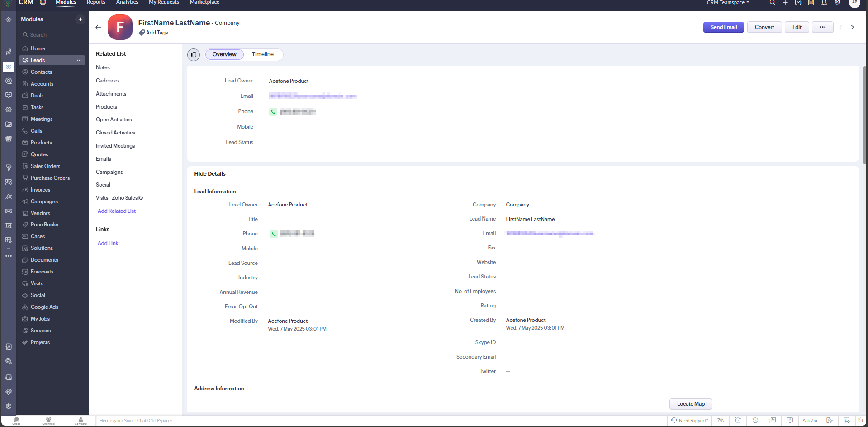Click the Convert button

click(x=764, y=27)
